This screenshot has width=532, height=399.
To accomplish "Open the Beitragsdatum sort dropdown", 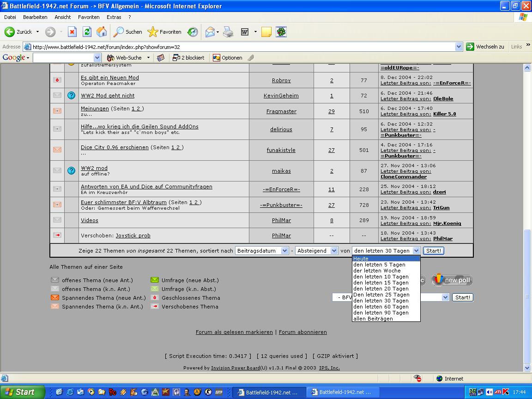I will click(x=262, y=251).
